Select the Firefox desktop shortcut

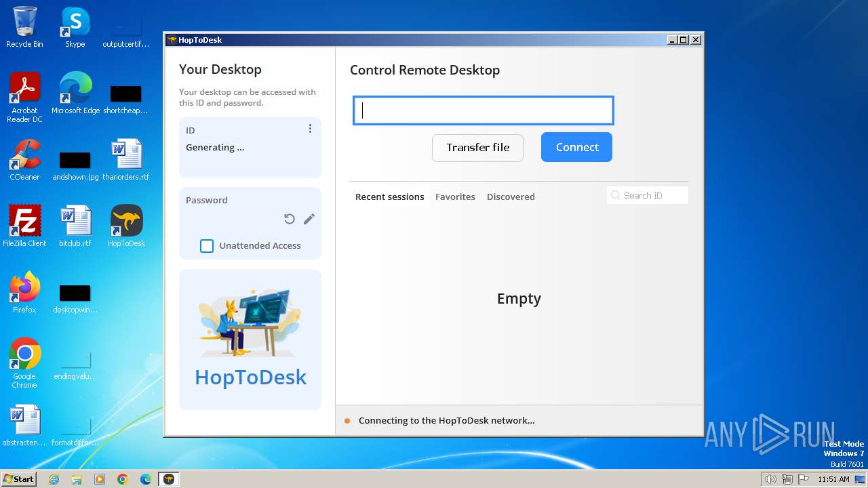pyautogui.click(x=24, y=293)
